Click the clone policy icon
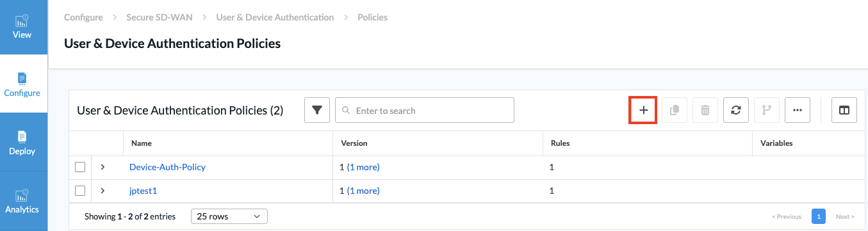The height and width of the screenshot is (231, 868). pos(674,110)
